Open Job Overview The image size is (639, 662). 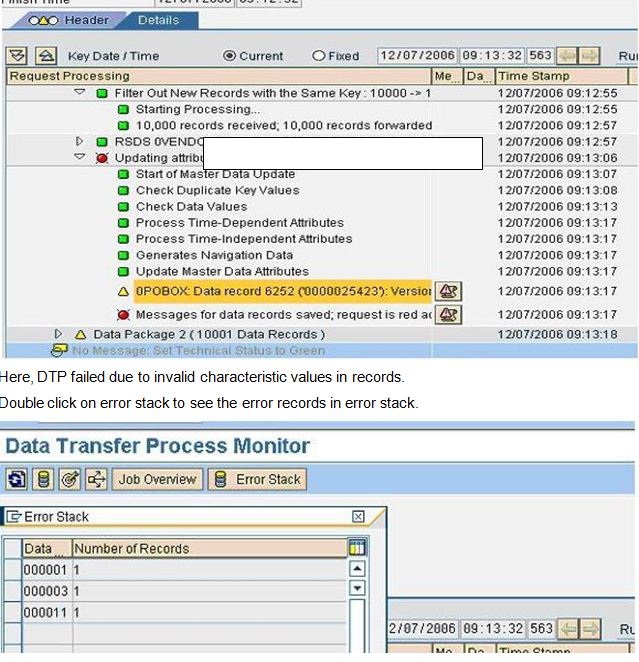click(x=157, y=480)
